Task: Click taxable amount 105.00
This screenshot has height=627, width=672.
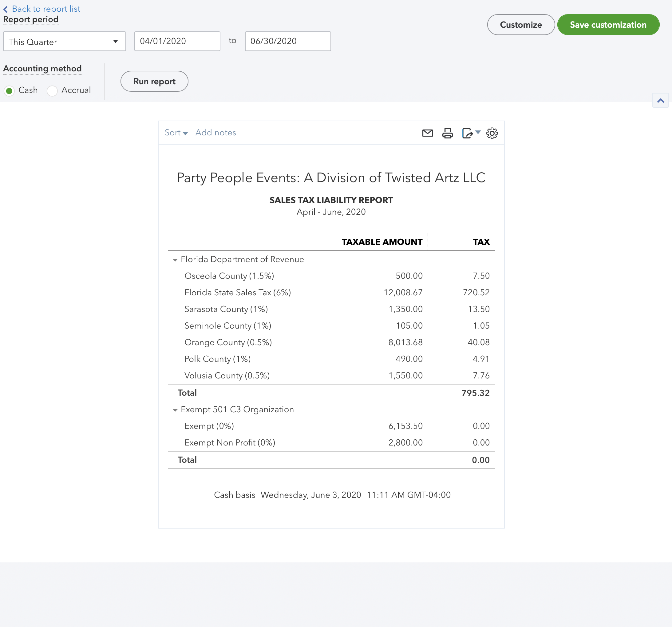Action: [409, 326]
